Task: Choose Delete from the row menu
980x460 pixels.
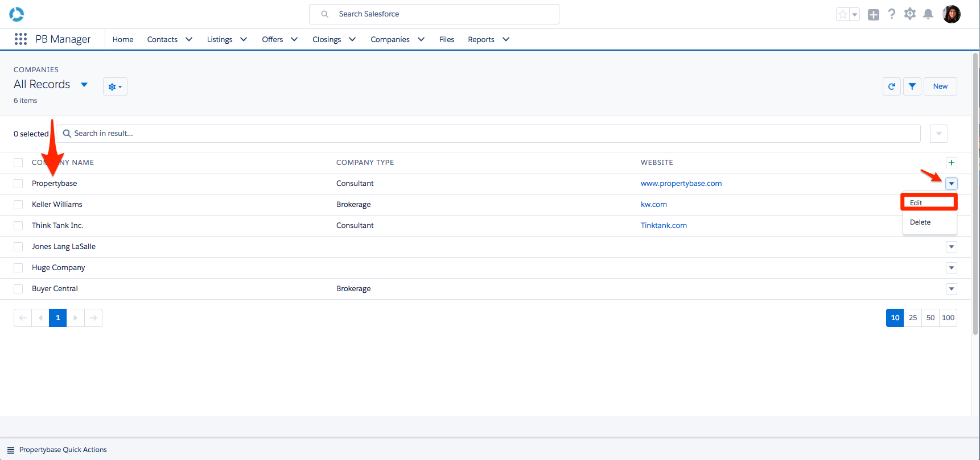Action: 929,222
